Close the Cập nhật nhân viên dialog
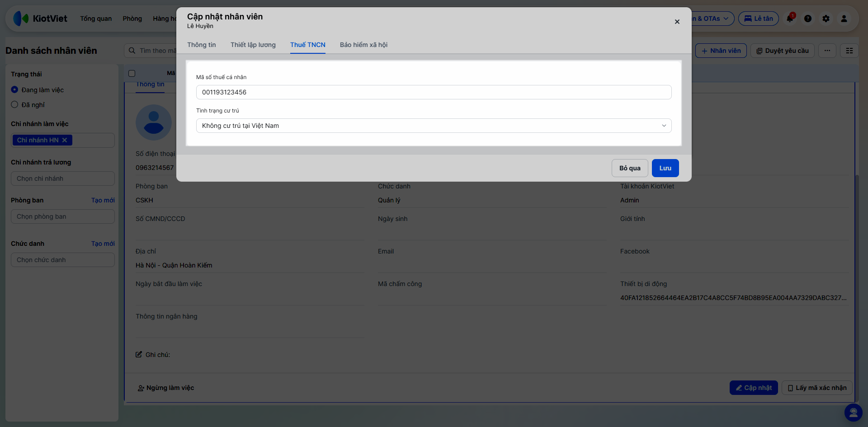The image size is (868, 427). tap(677, 22)
